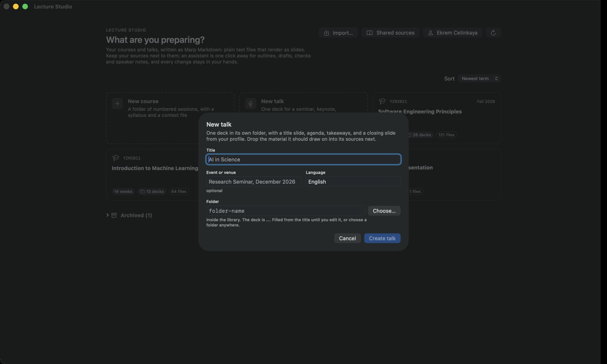Click the Title field reading AI in Science
The height and width of the screenshot is (364, 607).
303,160
